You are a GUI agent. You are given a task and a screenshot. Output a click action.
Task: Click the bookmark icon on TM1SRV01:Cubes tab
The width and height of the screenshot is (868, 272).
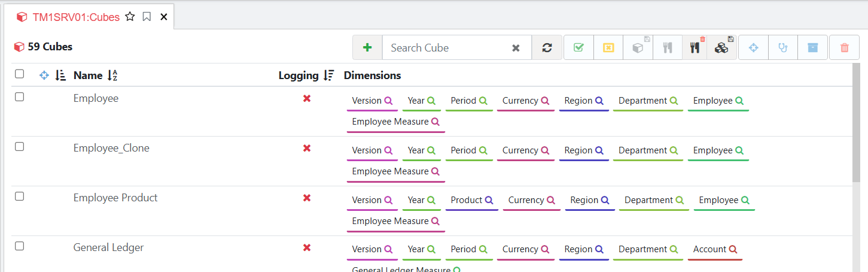coord(147,17)
